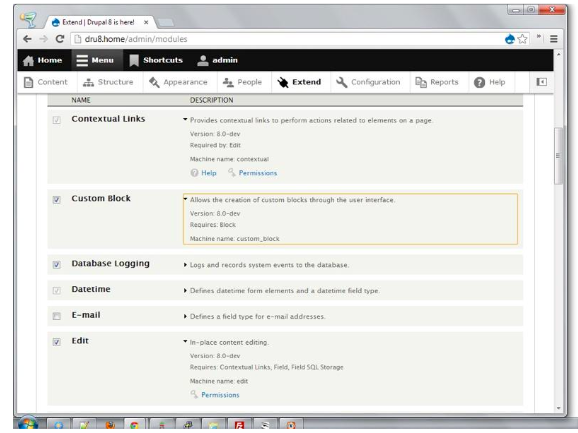Click the Home house icon in the toolbar
Screen dimensions: 578x433
[28, 60]
